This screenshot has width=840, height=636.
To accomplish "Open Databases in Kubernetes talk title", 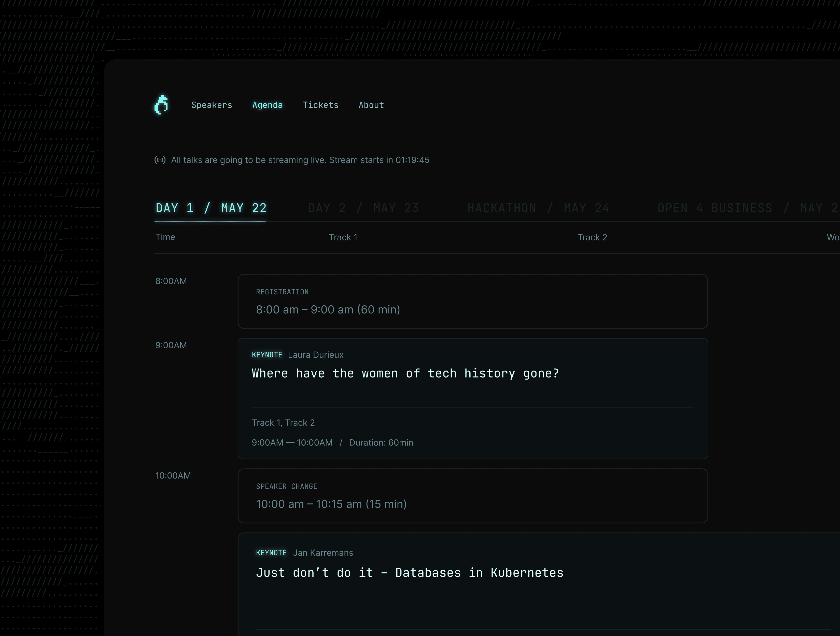I will pyautogui.click(x=409, y=573).
